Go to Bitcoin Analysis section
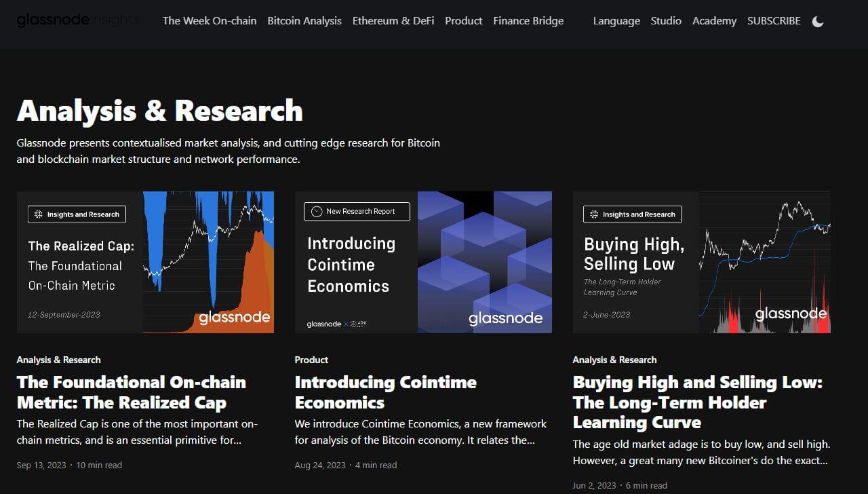 [304, 21]
